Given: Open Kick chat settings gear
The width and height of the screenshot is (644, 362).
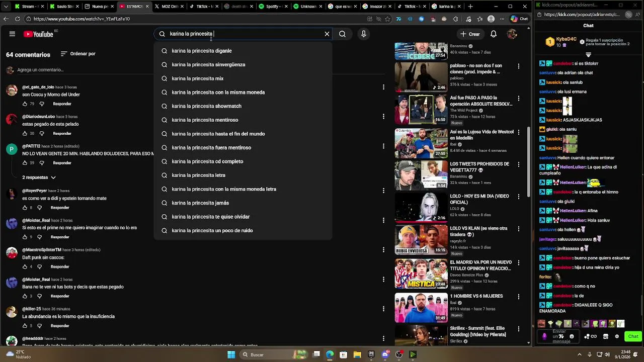Looking at the screenshot, I should click(617, 336).
